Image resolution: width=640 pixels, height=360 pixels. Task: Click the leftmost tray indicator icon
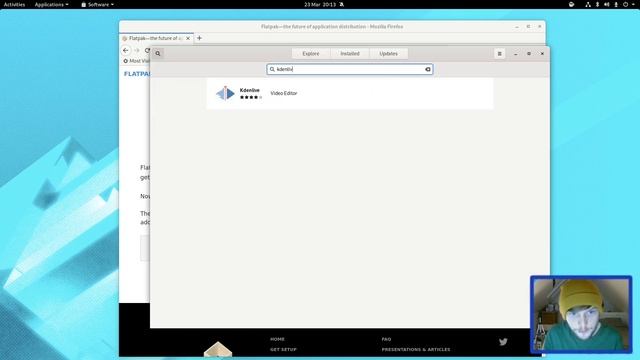pyautogui.click(x=571, y=4)
